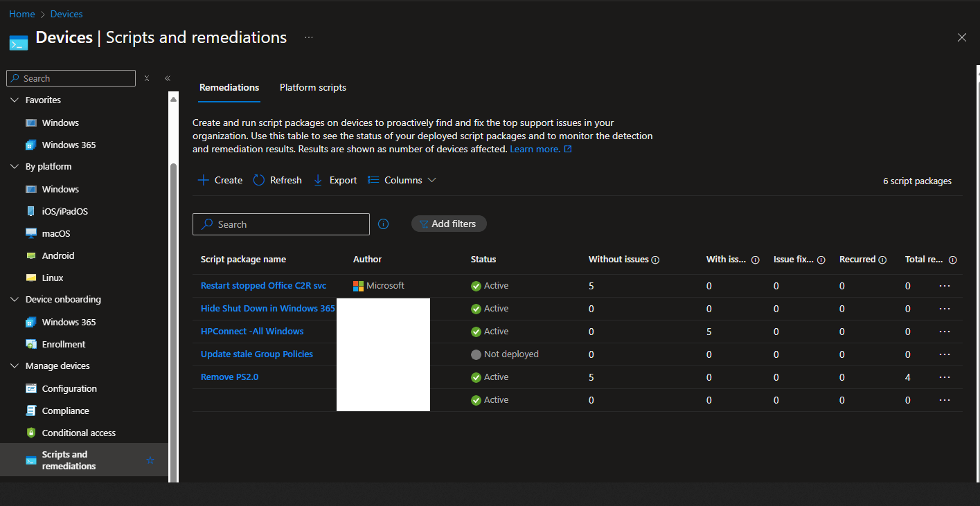Collapse the Favorites section

click(x=15, y=100)
